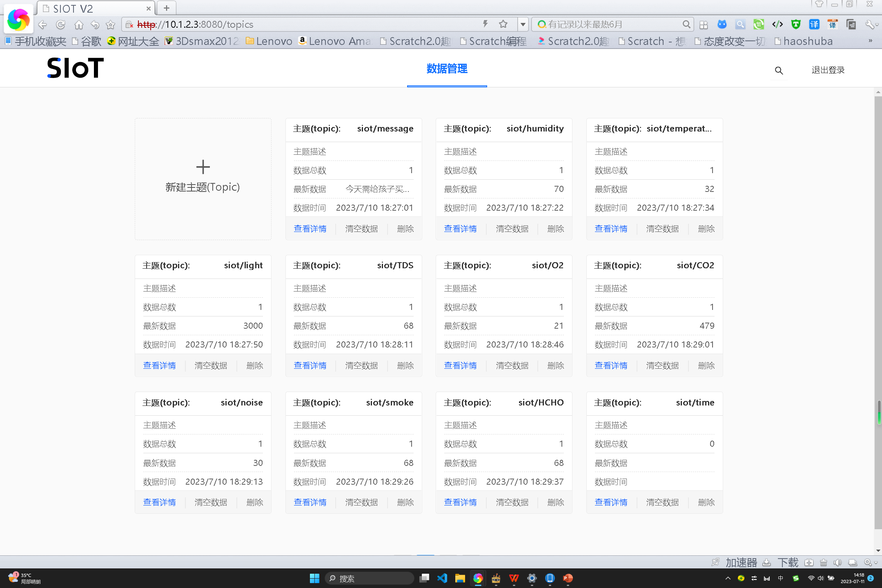The width and height of the screenshot is (882, 588).
Task: Click the status bar zoom magnifier icon
Action: click(869, 563)
